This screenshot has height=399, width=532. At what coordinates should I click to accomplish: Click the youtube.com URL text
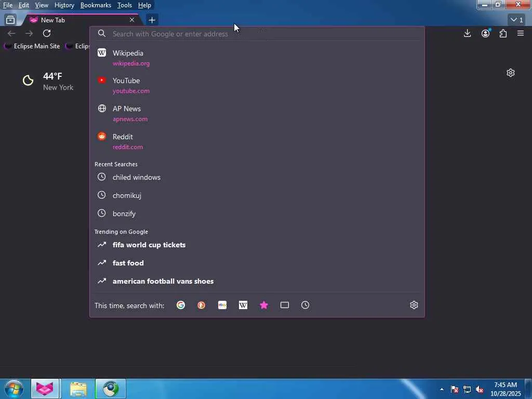[x=131, y=91]
